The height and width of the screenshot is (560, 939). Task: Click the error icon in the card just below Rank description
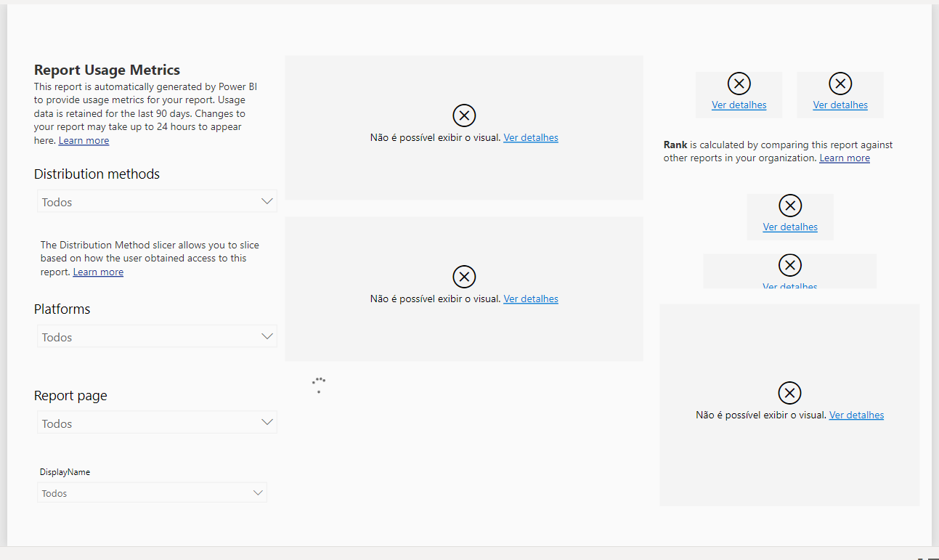coord(790,206)
